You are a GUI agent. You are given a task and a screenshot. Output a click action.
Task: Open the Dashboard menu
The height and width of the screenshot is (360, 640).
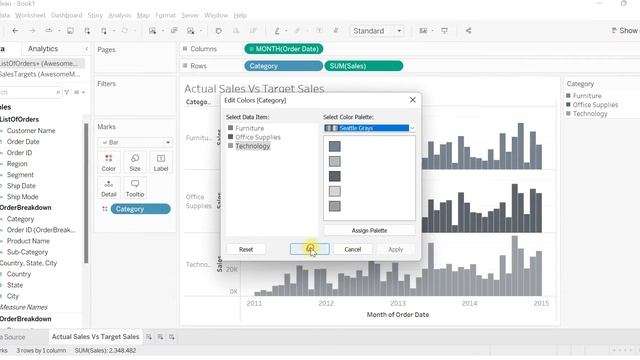coord(67,15)
